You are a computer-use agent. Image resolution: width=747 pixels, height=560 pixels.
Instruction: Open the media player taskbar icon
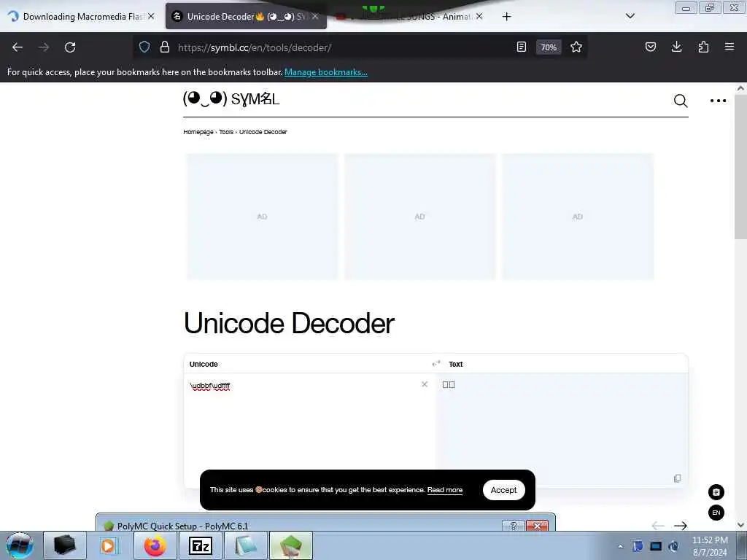coord(109,545)
